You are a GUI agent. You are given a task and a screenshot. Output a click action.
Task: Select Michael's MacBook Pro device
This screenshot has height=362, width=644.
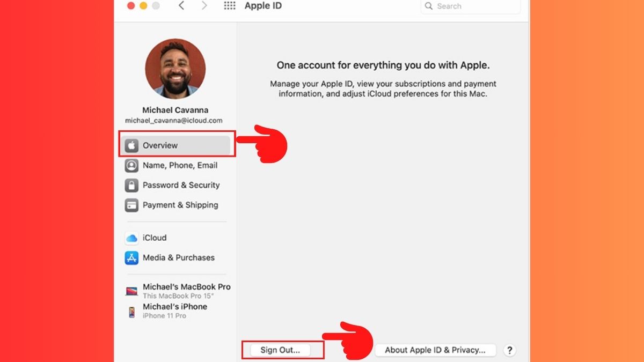coord(178,291)
